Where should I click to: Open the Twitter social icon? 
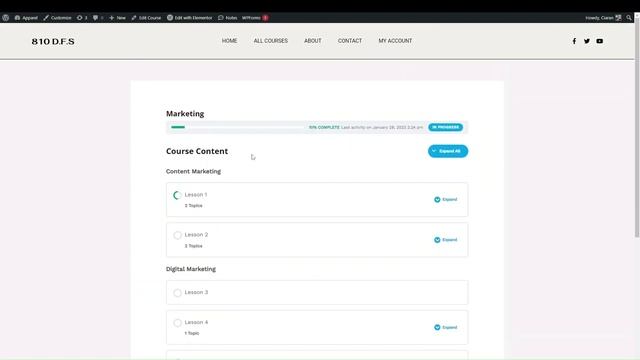tap(587, 41)
